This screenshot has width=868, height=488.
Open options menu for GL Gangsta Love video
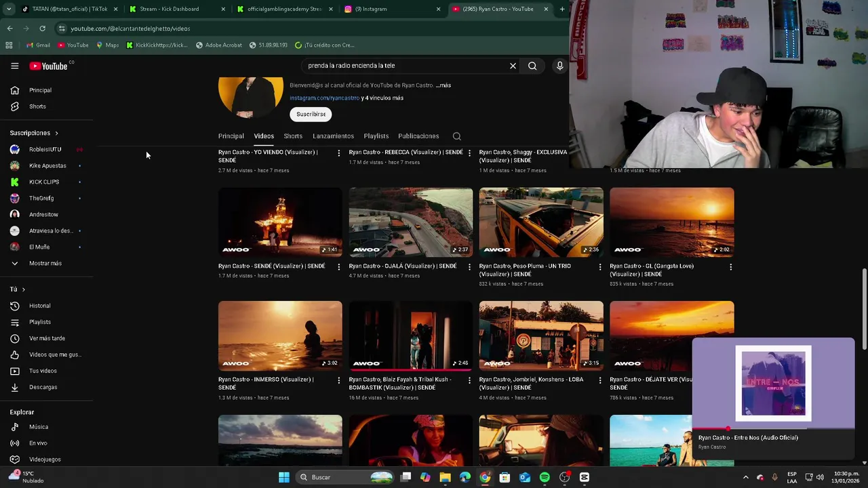pyautogui.click(x=730, y=267)
